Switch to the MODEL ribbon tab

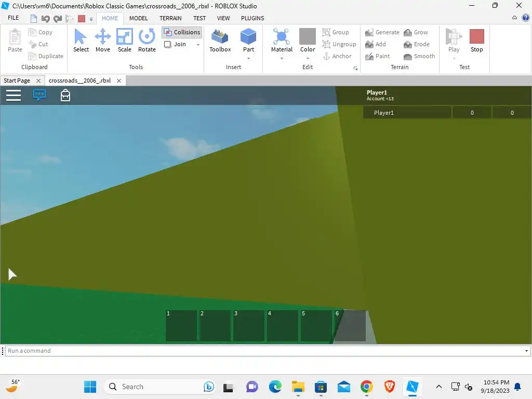point(138,18)
